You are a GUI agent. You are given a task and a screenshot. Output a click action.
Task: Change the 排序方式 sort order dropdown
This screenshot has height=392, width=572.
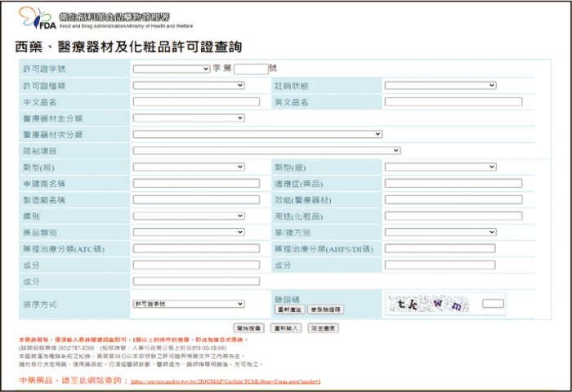tap(189, 304)
